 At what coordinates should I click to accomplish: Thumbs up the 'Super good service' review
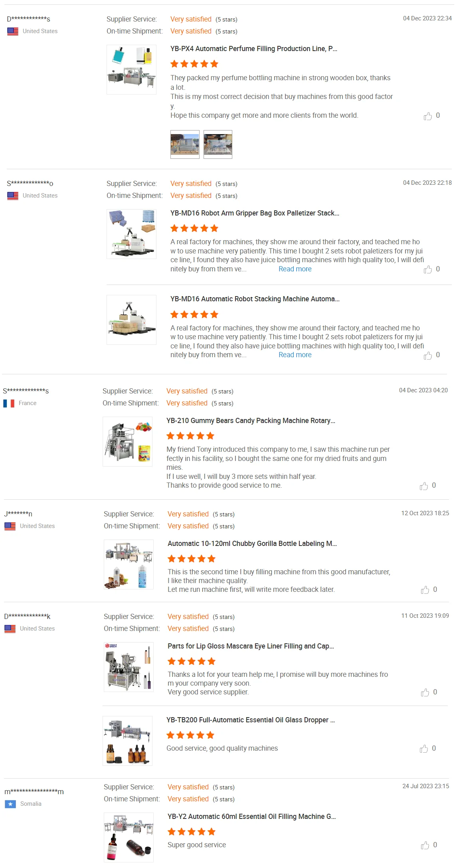coord(425,846)
